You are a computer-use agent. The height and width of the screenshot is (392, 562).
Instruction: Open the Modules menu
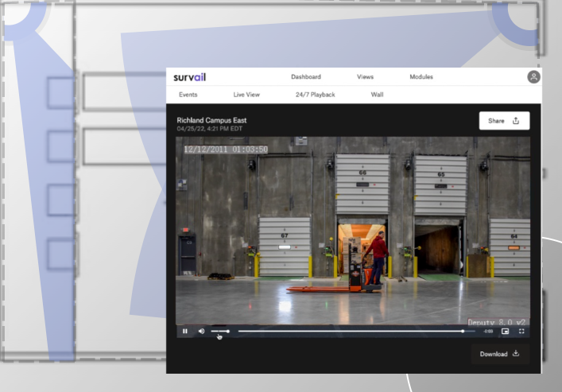pos(421,77)
